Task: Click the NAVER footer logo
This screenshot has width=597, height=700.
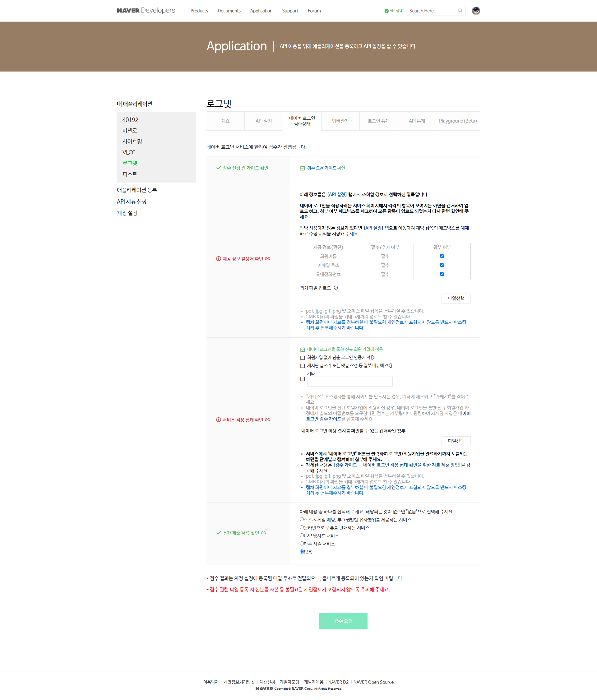Action: click(264, 688)
